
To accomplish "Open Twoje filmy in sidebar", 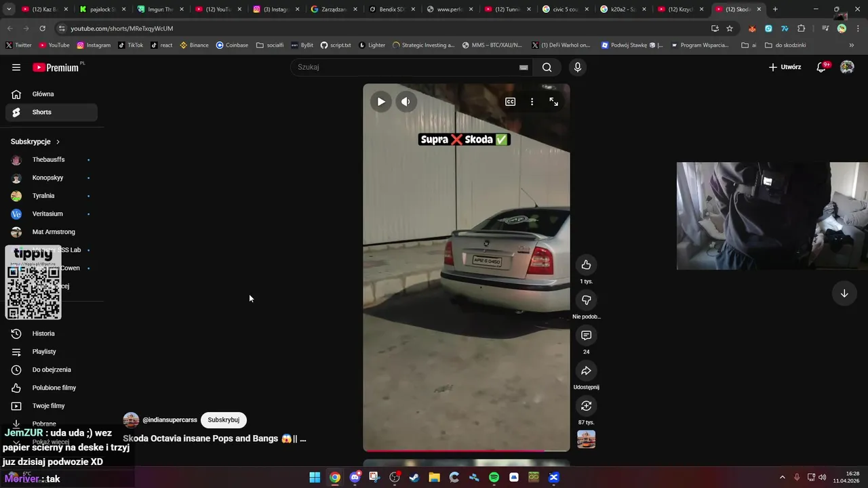I will 52,406.
